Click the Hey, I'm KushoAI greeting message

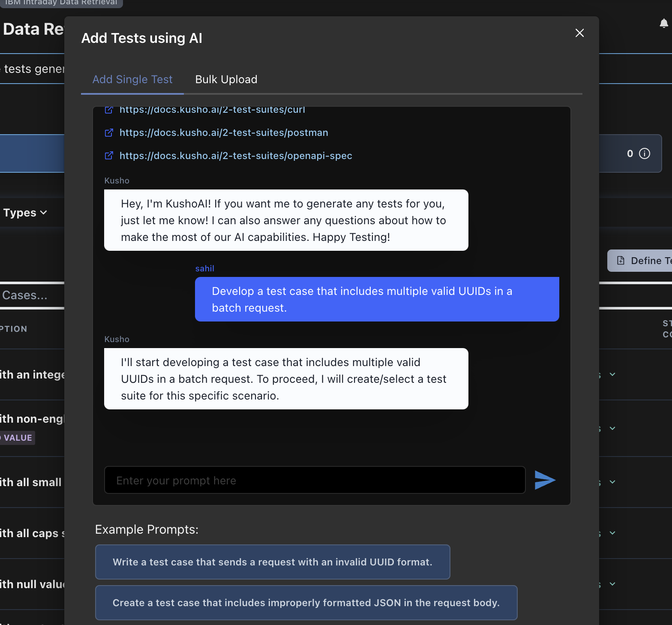286,220
